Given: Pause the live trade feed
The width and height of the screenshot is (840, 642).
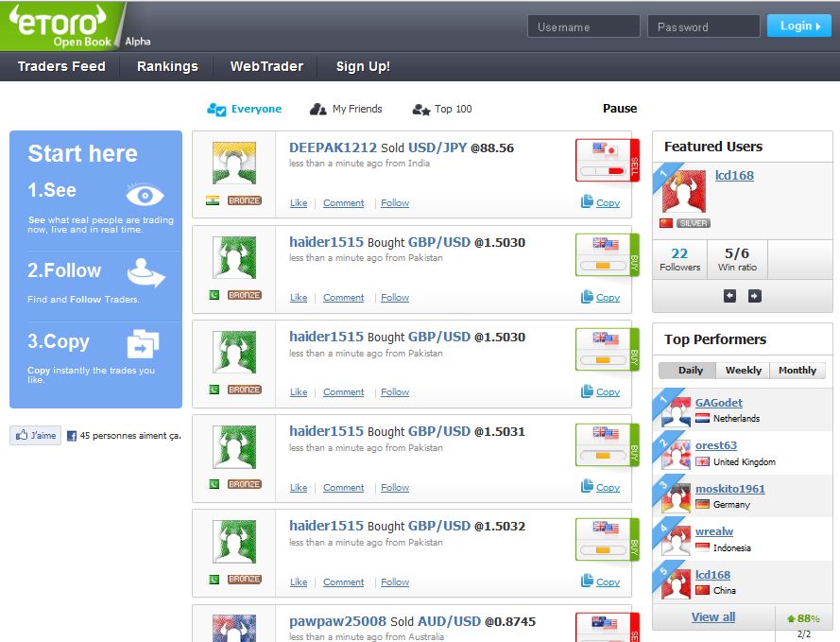Looking at the screenshot, I should point(620,108).
